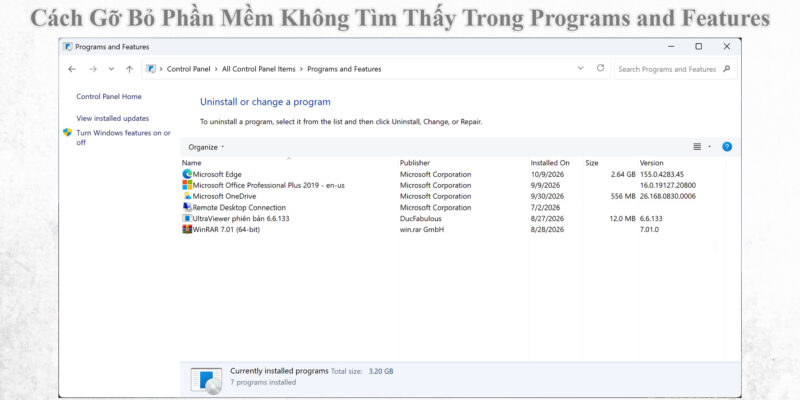Click version 7.01.0
Image resolution: width=800 pixels, height=400 pixels.
649,230
